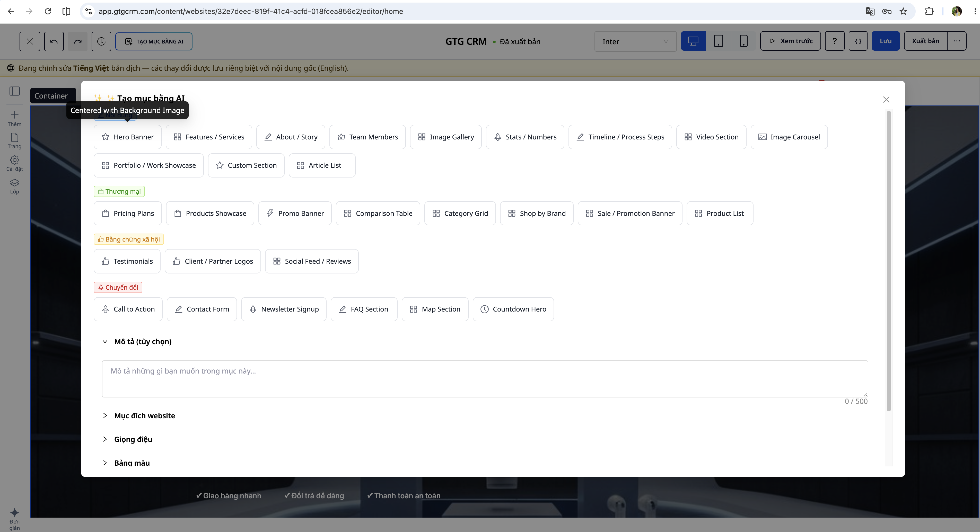Switch to tablet preview device

point(718,41)
